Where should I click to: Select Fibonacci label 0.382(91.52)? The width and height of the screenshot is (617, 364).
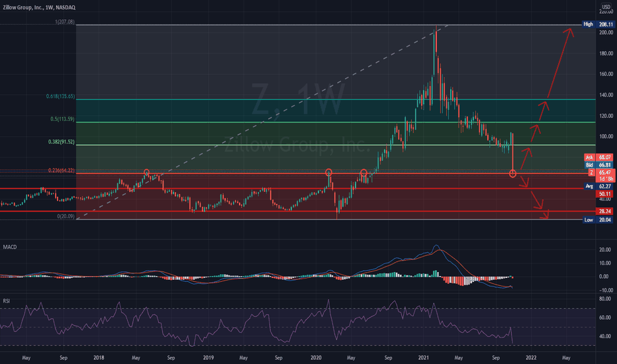(62, 142)
